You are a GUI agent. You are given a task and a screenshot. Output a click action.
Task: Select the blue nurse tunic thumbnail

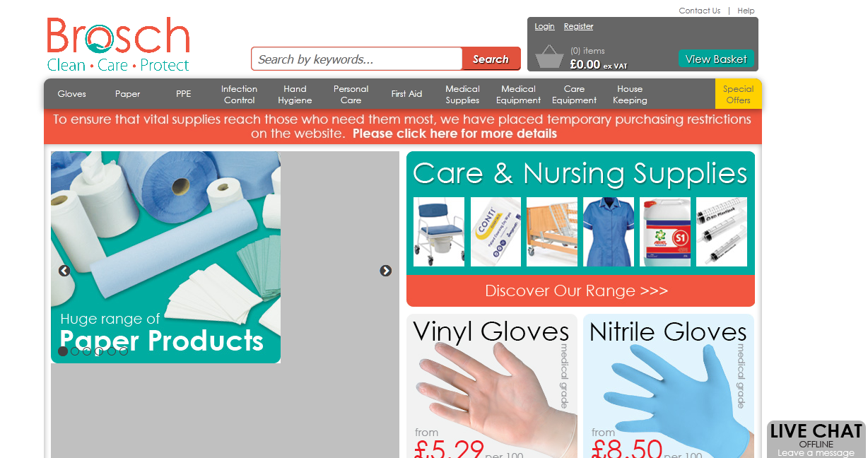point(609,232)
